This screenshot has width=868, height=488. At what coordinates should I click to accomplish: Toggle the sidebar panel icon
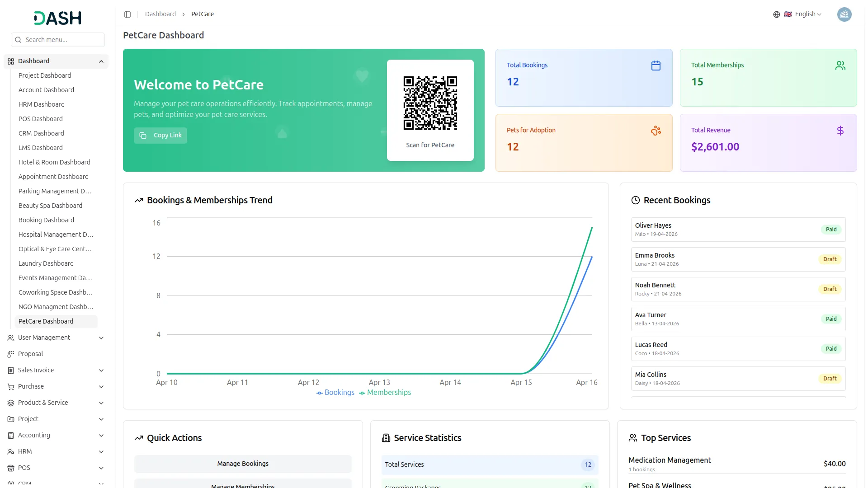click(x=127, y=14)
